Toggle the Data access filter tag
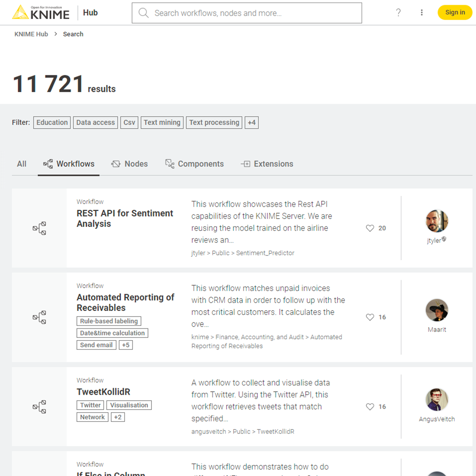This screenshot has height=476, width=476. pyautogui.click(x=95, y=123)
